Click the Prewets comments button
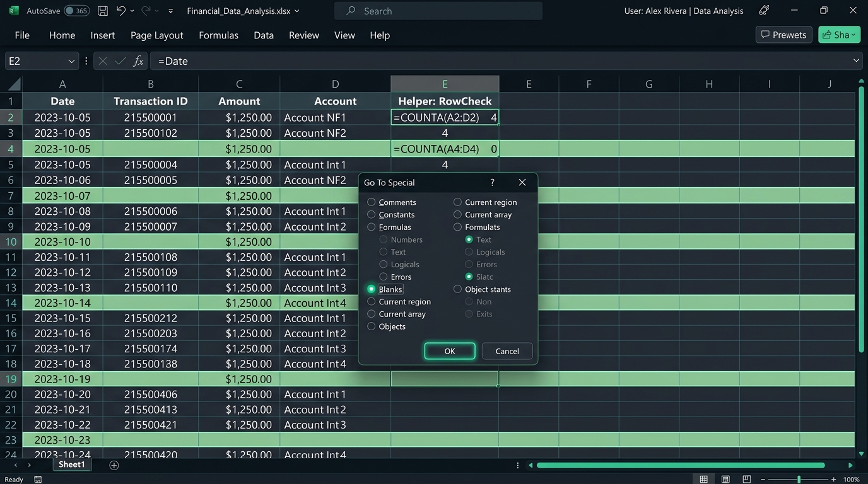The width and height of the screenshot is (868, 484). [783, 35]
